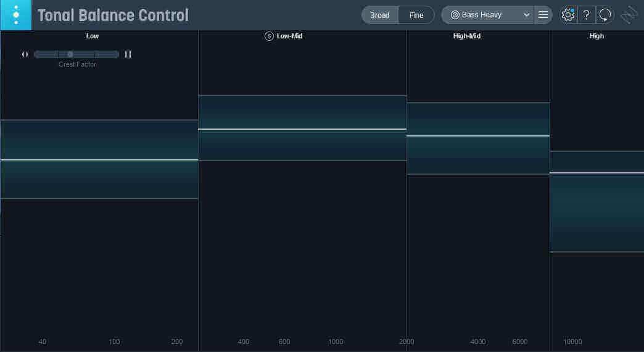Select the High band label
This screenshot has height=352, width=644.
tap(597, 36)
